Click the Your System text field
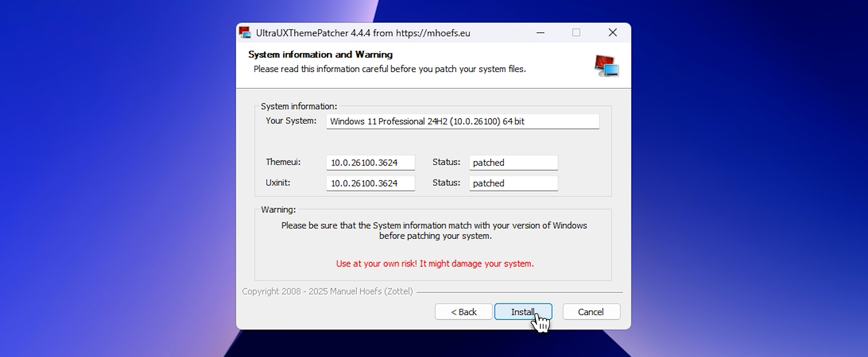The height and width of the screenshot is (357, 868). tap(462, 122)
